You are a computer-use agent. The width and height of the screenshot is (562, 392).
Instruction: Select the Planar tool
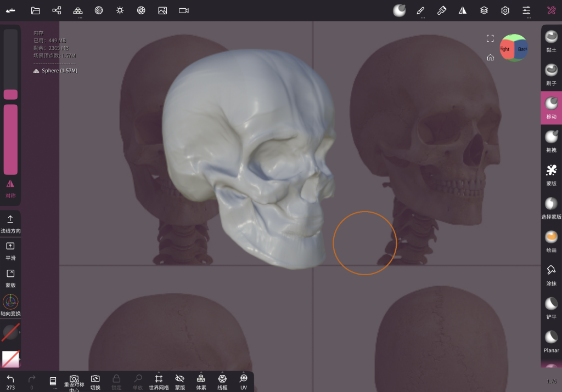551,342
